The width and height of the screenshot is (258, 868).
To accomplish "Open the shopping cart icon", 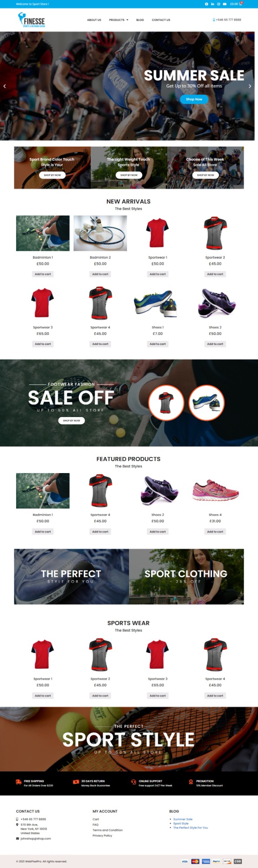I will click(x=241, y=4).
